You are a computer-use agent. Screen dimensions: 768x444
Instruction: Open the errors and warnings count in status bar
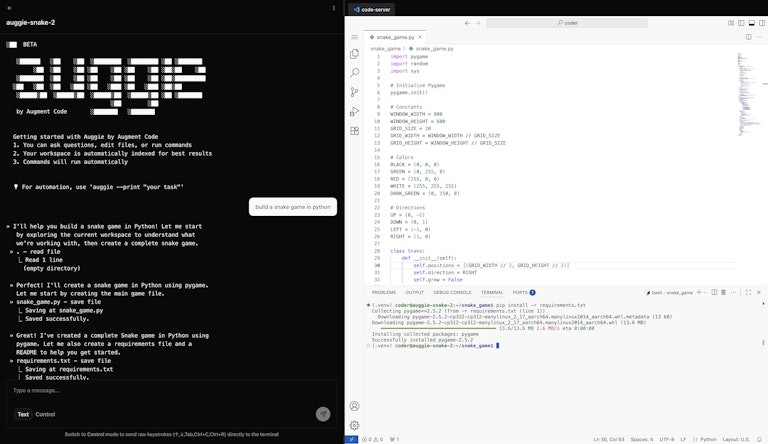point(372,440)
